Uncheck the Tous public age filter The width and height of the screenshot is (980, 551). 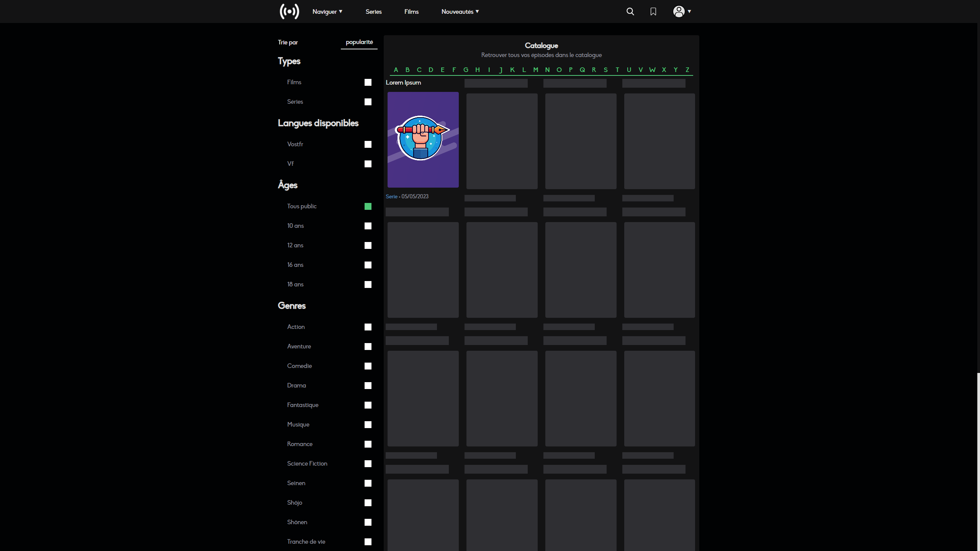pyautogui.click(x=368, y=206)
